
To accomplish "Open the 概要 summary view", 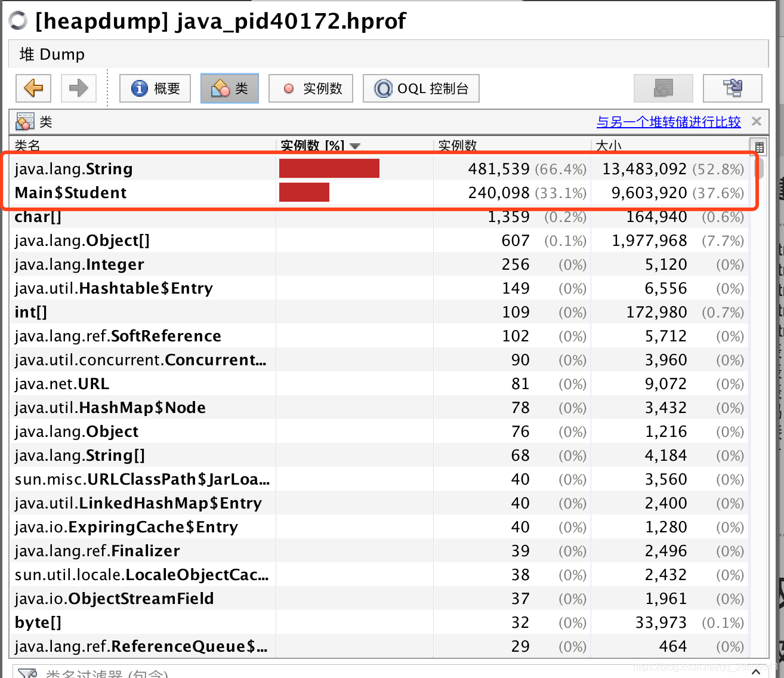I will point(155,88).
